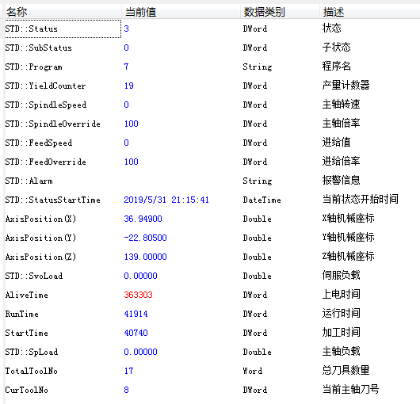Click the SvoLoad value 0.00000
The image size is (420, 404).
coord(140,276)
